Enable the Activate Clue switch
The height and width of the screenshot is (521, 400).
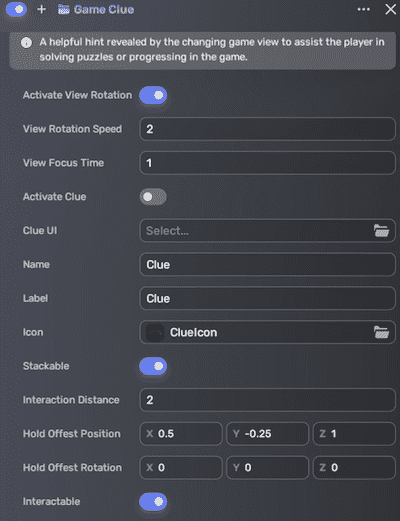pos(153,197)
